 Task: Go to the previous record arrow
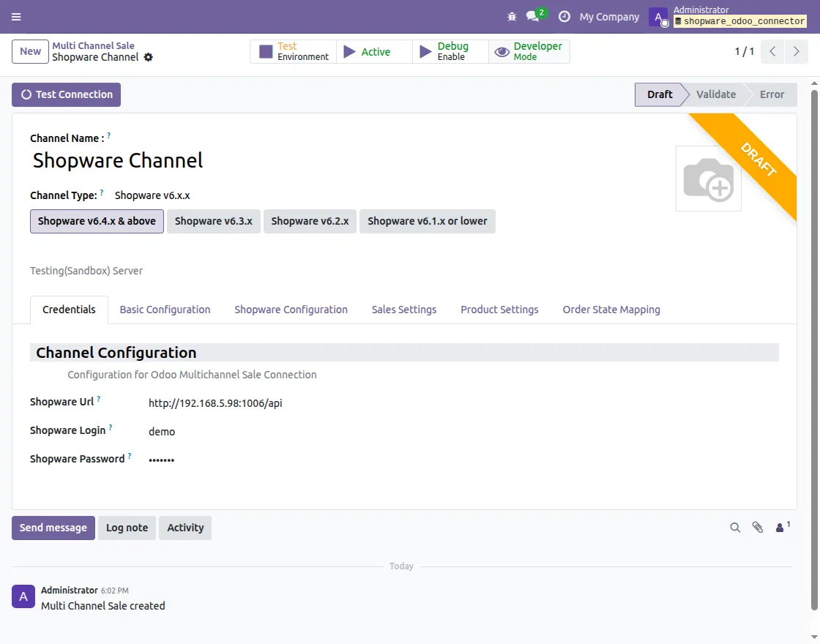pos(772,51)
